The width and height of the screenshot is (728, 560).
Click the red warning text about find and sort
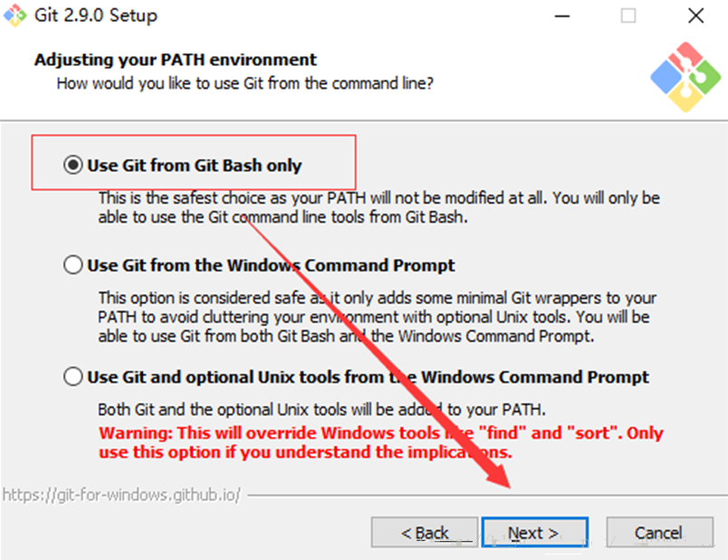tap(380, 442)
